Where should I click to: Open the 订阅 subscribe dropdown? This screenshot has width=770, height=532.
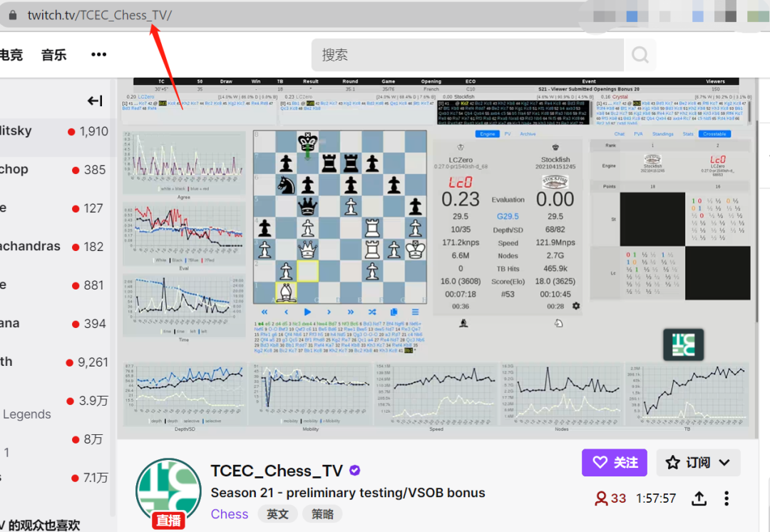pyautogui.click(x=698, y=462)
